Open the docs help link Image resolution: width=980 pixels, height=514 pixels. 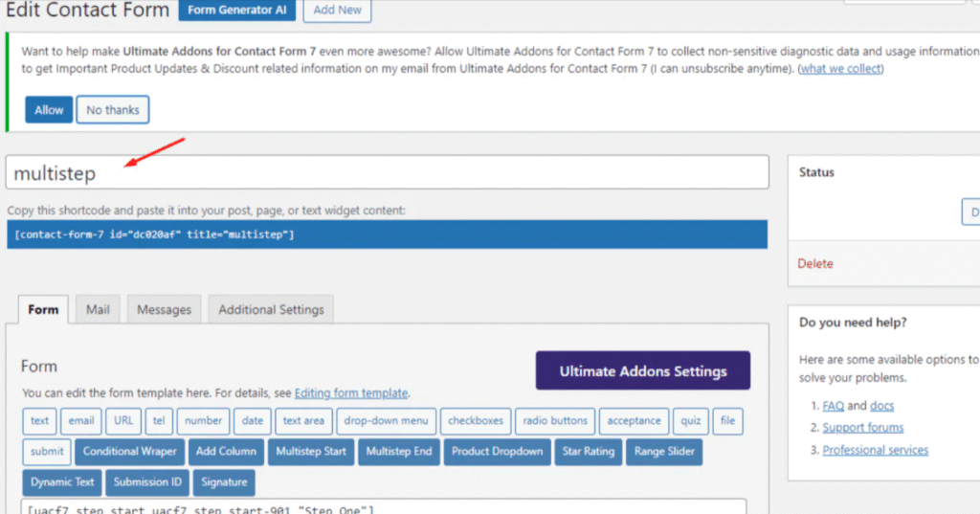pyautogui.click(x=881, y=406)
